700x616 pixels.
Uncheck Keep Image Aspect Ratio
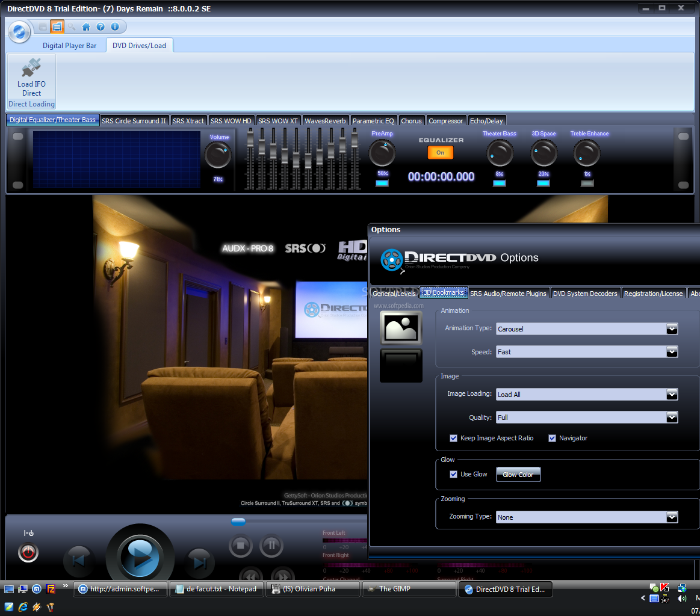click(454, 438)
